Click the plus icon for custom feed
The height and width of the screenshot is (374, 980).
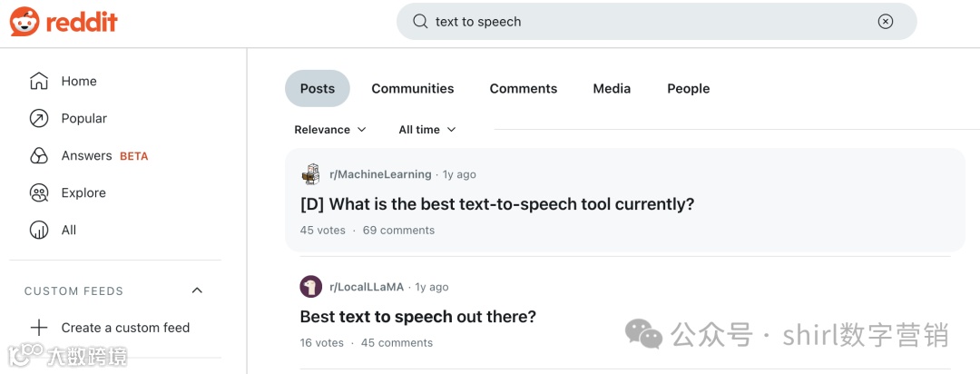click(39, 328)
